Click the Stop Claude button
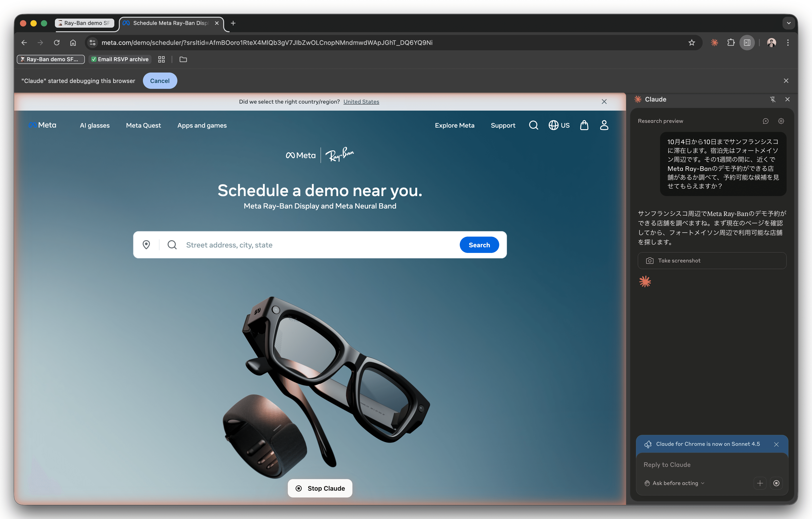812x519 pixels. click(320, 488)
